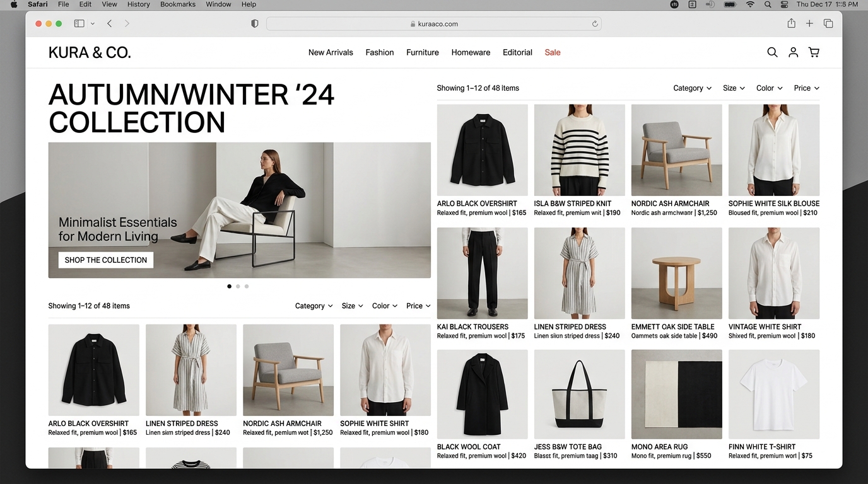
Task: Open the Editorial page
Action: [517, 52]
